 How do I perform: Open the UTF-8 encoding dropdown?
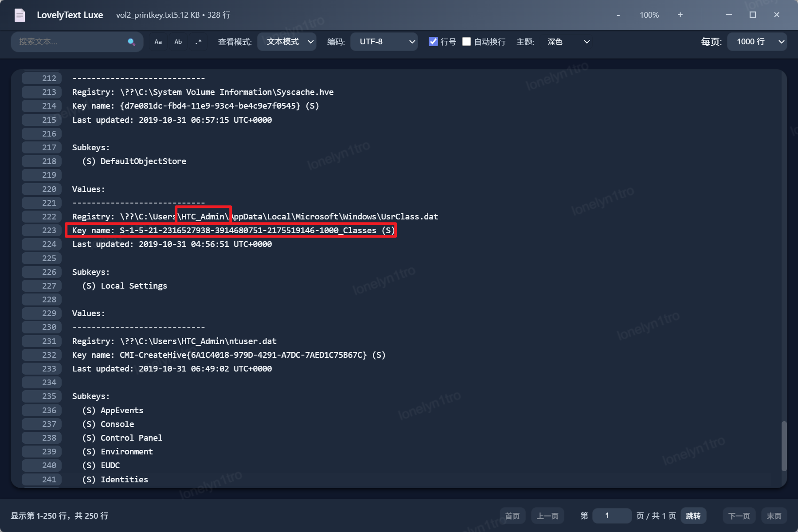click(384, 42)
